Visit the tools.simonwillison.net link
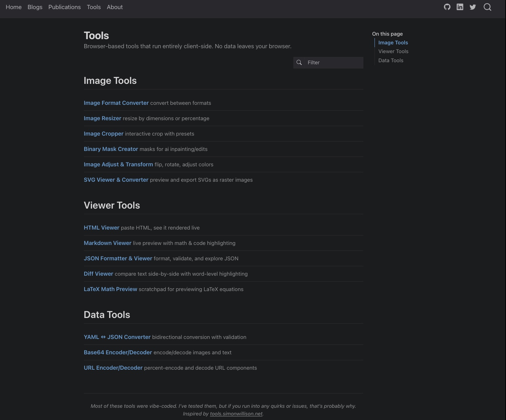The height and width of the screenshot is (420, 506). pyautogui.click(x=236, y=414)
